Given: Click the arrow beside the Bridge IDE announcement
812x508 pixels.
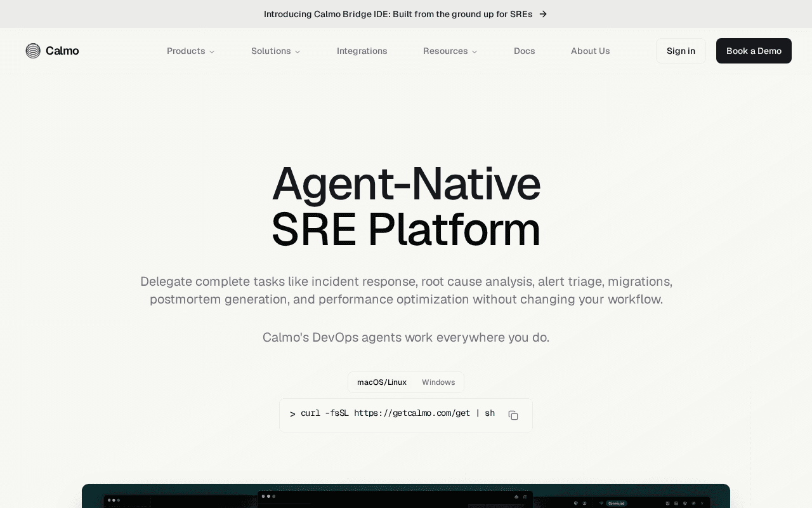Looking at the screenshot, I should tap(543, 14).
